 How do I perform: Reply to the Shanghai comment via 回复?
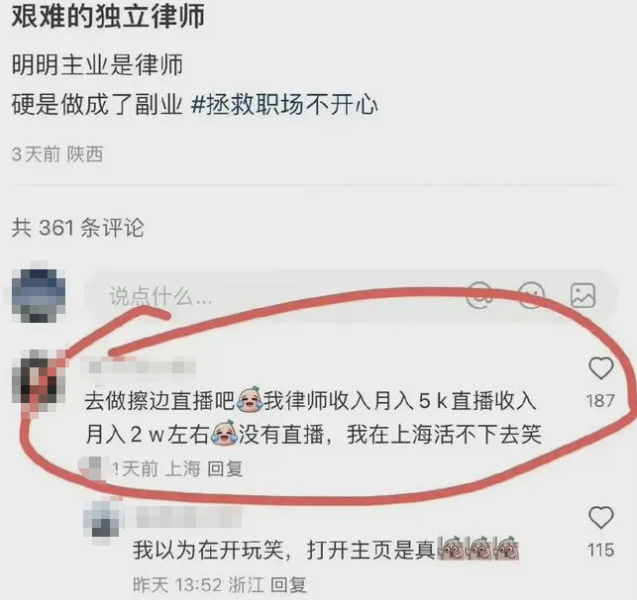click(225, 469)
